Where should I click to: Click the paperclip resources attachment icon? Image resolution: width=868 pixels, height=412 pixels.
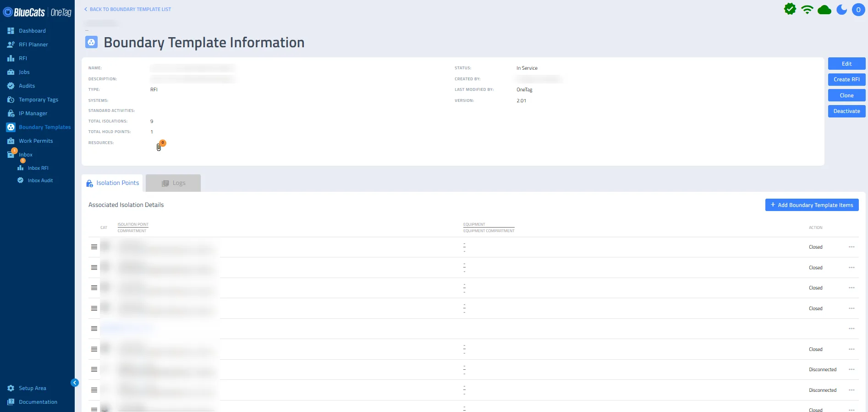pos(159,147)
